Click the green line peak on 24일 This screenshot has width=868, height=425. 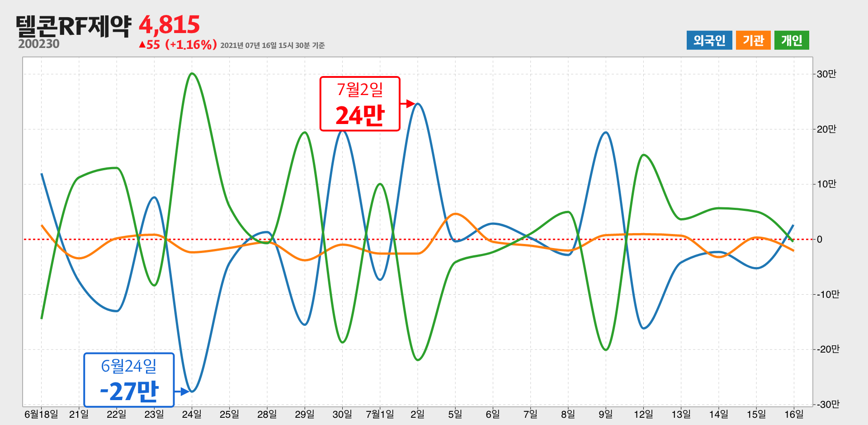tap(192, 73)
